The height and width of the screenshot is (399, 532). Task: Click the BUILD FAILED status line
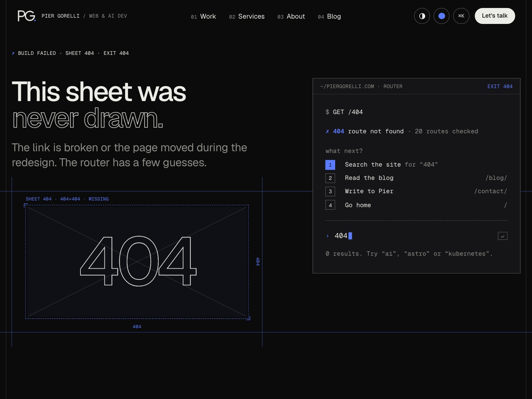[x=70, y=53]
